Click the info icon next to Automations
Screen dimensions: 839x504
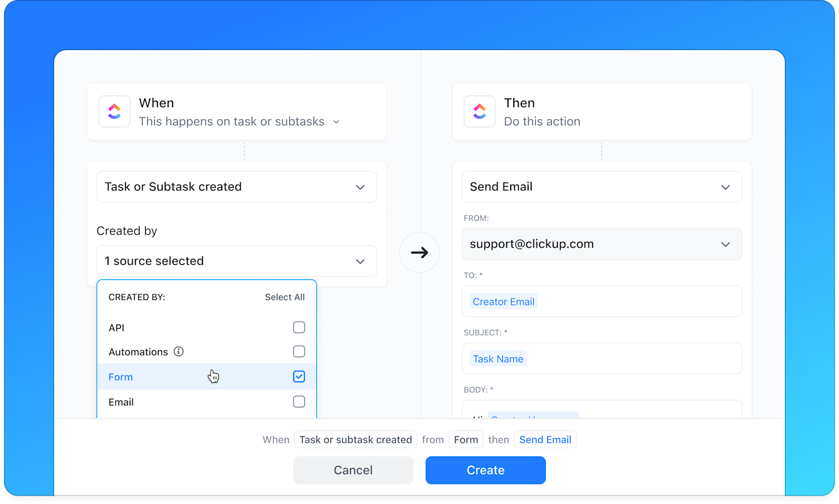pyautogui.click(x=179, y=351)
